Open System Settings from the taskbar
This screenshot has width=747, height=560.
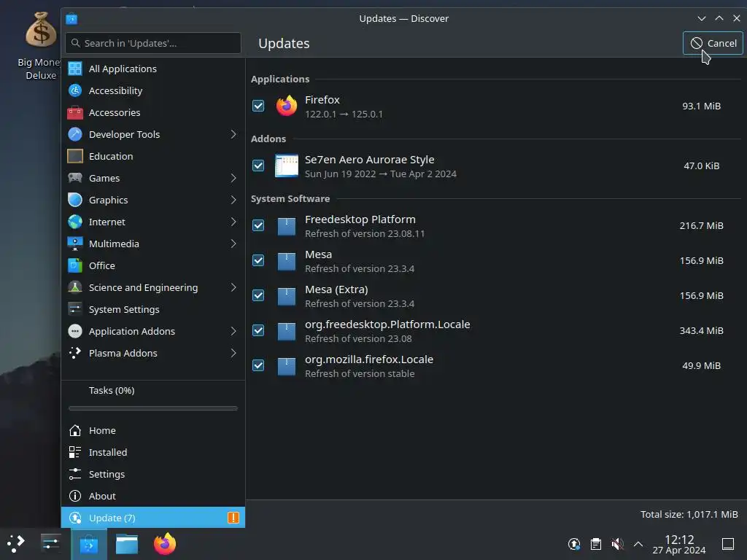tap(50, 543)
